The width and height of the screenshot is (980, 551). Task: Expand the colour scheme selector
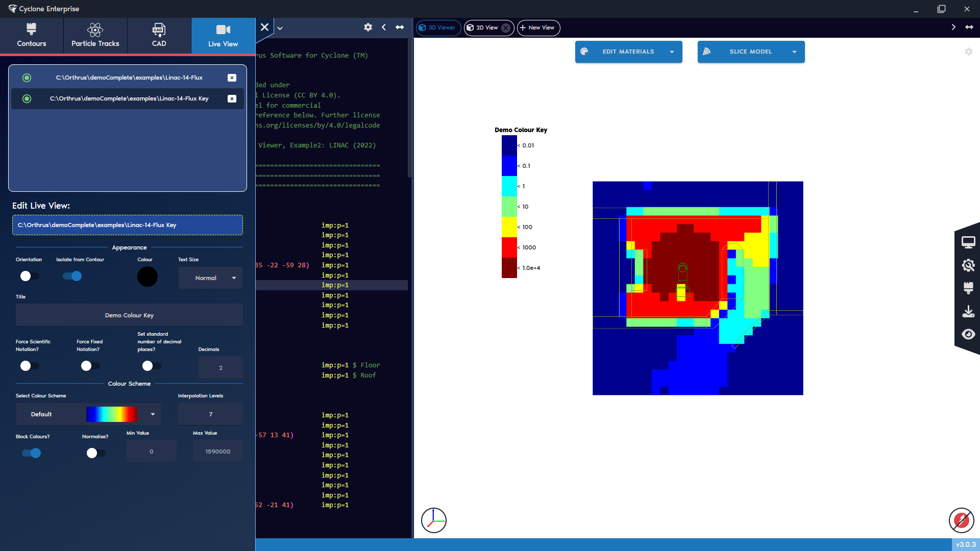click(x=152, y=414)
